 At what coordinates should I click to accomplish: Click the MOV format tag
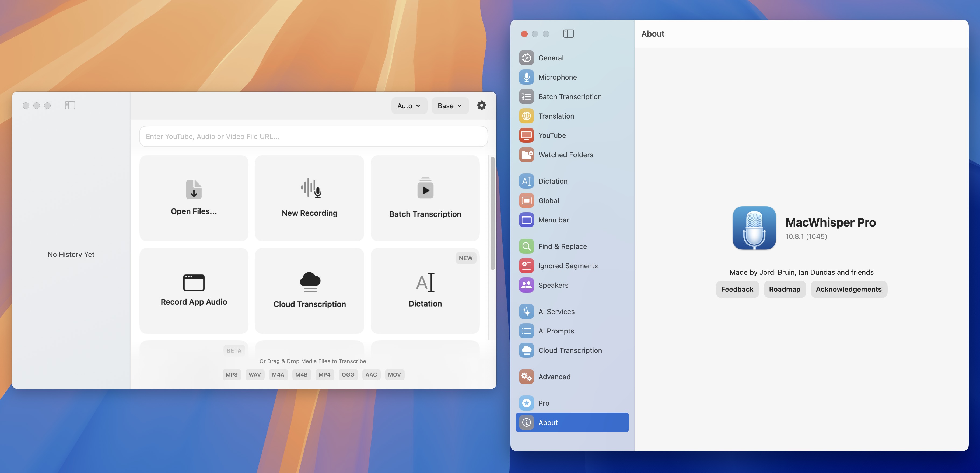[394, 374]
